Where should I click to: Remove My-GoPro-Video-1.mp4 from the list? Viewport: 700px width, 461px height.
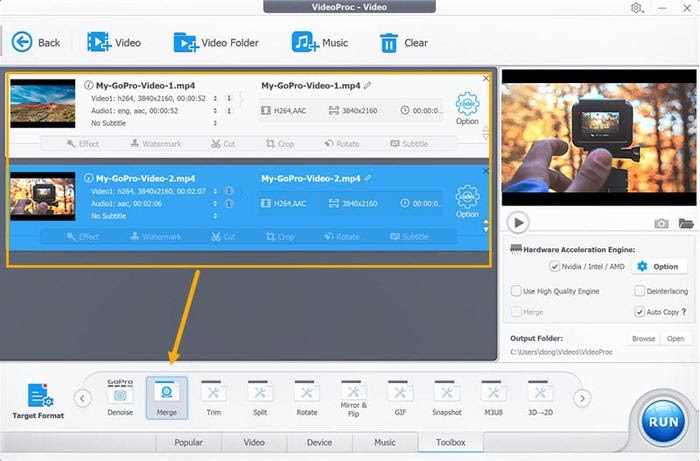pos(486,78)
